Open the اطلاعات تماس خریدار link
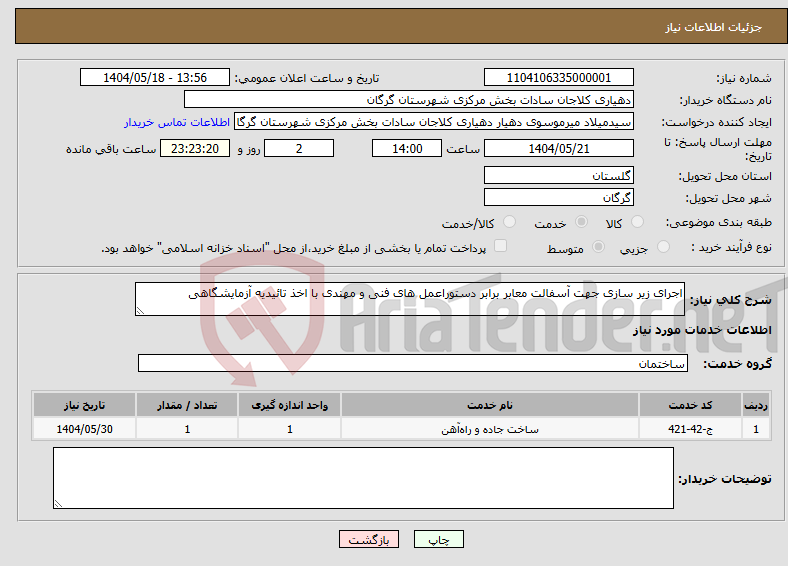The image size is (788, 566). pos(177,122)
